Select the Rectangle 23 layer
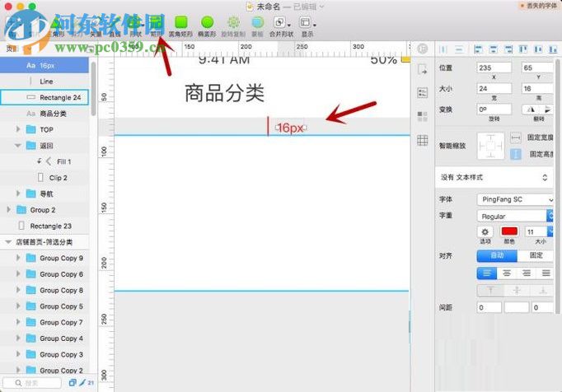 click(x=44, y=226)
